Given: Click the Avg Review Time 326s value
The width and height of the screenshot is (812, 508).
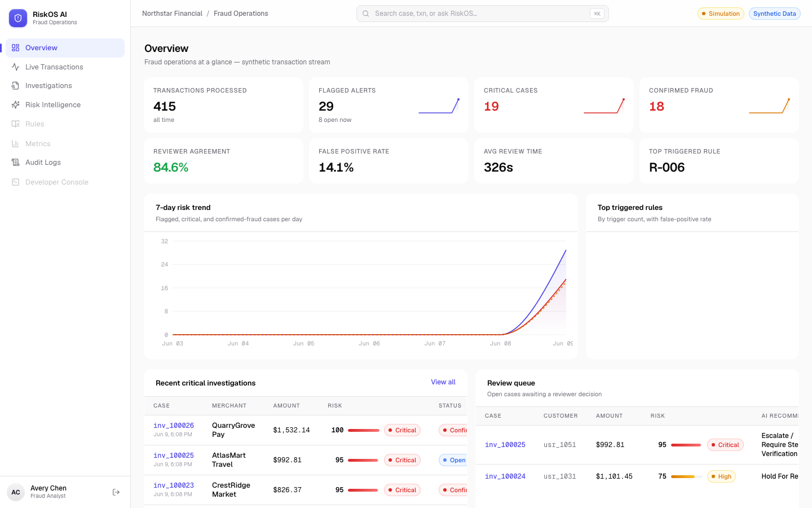Looking at the screenshot, I should [498, 167].
